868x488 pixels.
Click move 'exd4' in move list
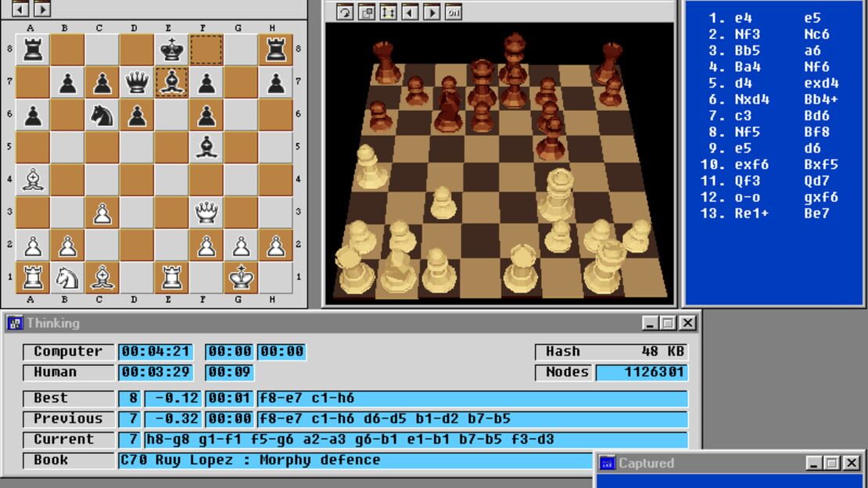(x=822, y=83)
